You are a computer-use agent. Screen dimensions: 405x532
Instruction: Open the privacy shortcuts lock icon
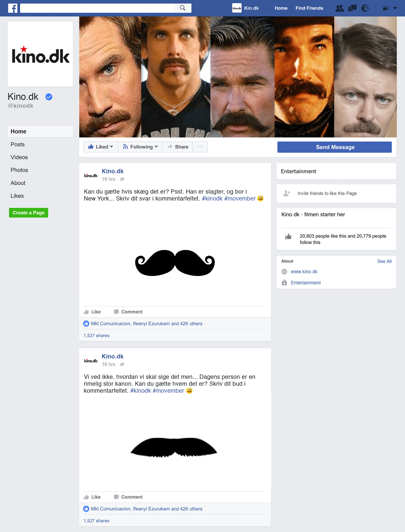386,8
